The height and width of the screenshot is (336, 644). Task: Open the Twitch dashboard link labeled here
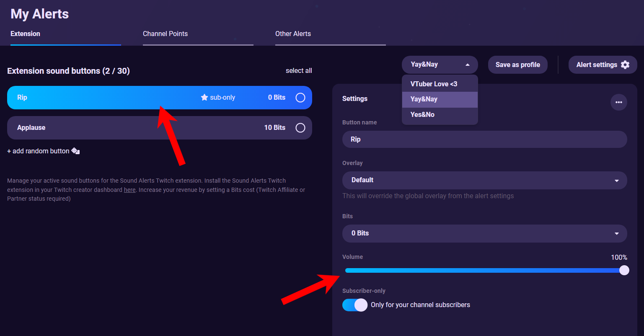click(129, 189)
